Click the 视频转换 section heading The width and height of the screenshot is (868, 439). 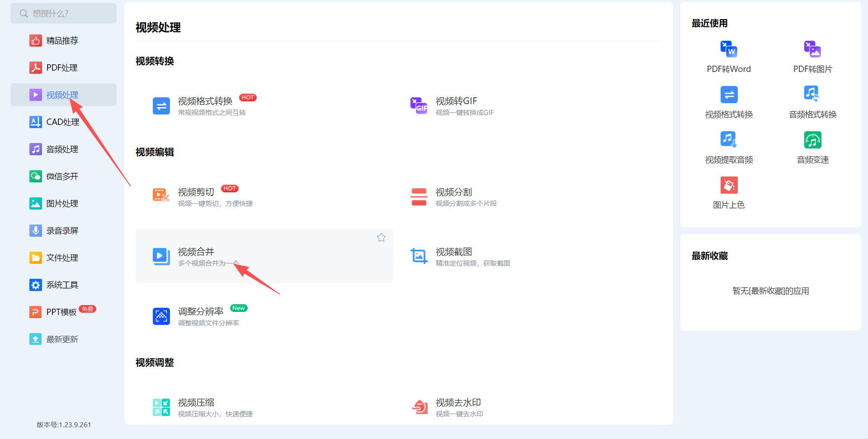[x=155, y=61]
